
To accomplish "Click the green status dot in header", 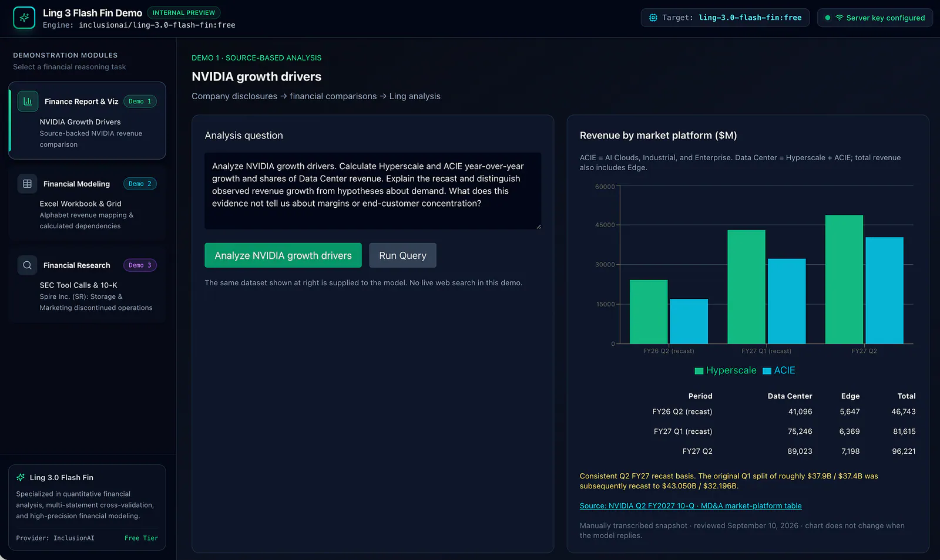I will pos(828,18).
